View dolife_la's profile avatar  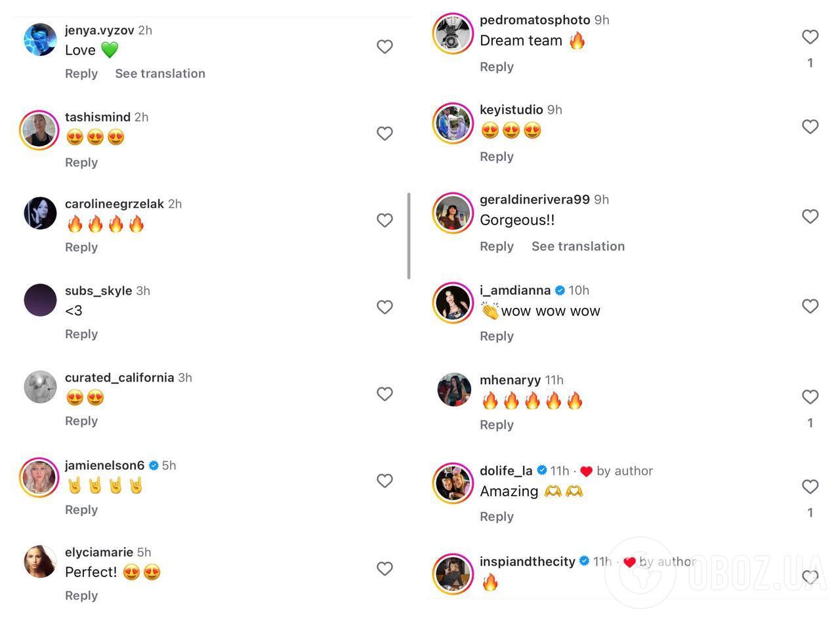[453, 484]
